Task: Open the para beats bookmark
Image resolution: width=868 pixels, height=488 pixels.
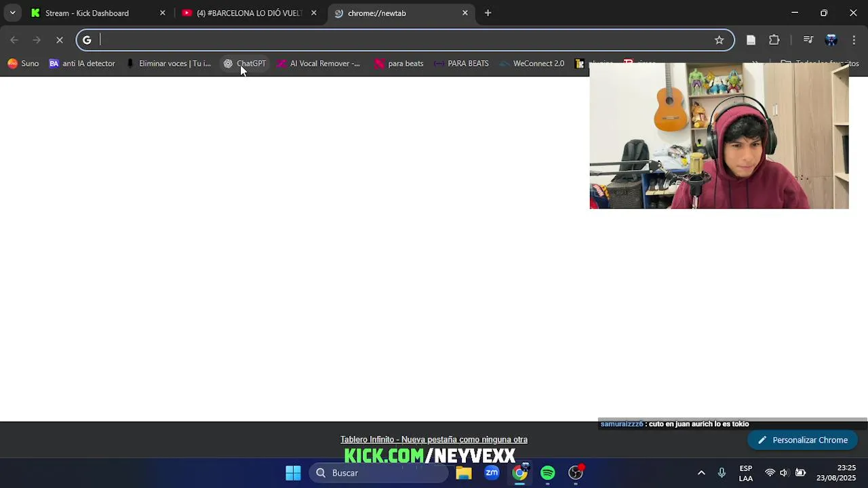Action: click(399, 64)
